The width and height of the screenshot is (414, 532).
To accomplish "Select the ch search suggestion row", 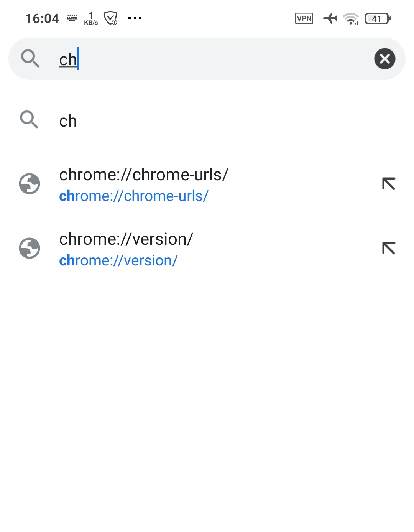I will click(153, 121).
